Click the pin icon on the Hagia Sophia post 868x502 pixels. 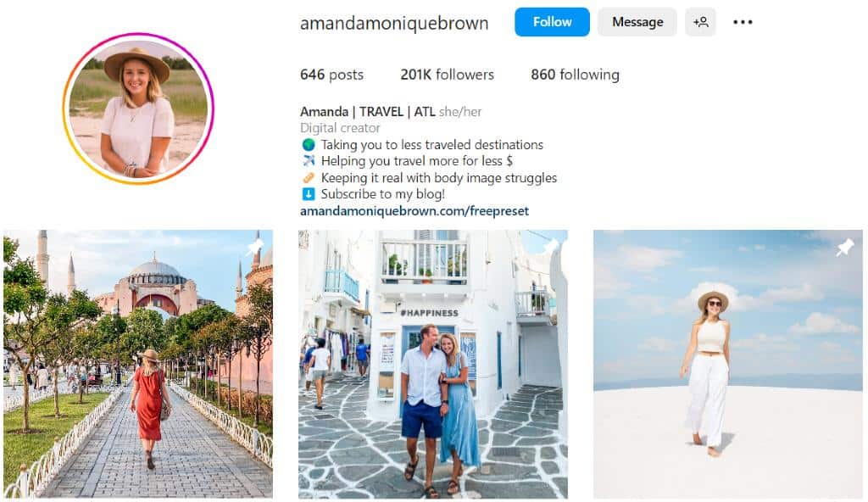(254, 247)
